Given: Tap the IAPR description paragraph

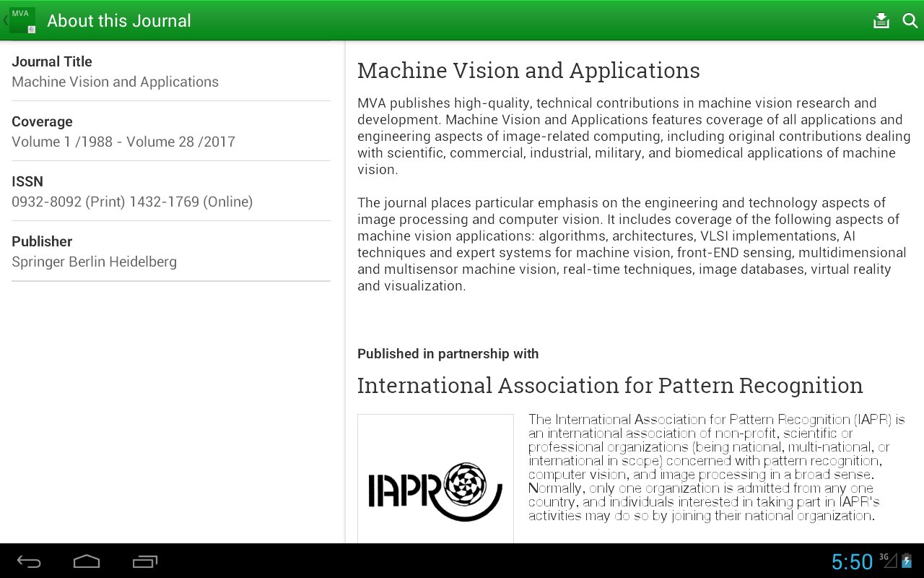Looking at the screenshot, I should tap(716, 467).
